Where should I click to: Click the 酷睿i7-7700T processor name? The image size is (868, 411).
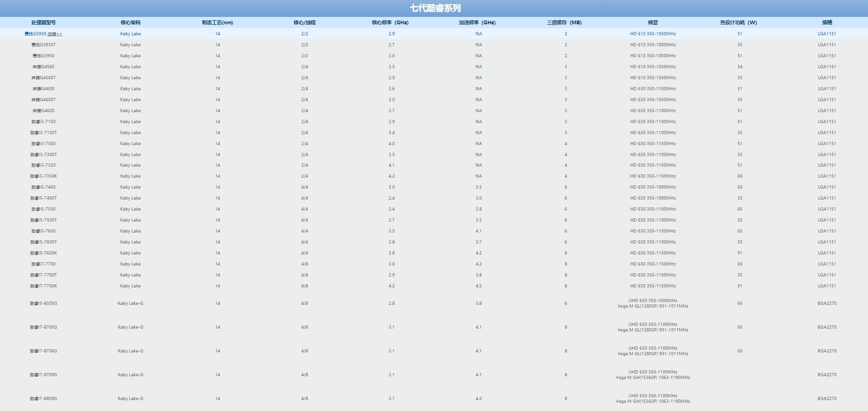coord(43,275)
